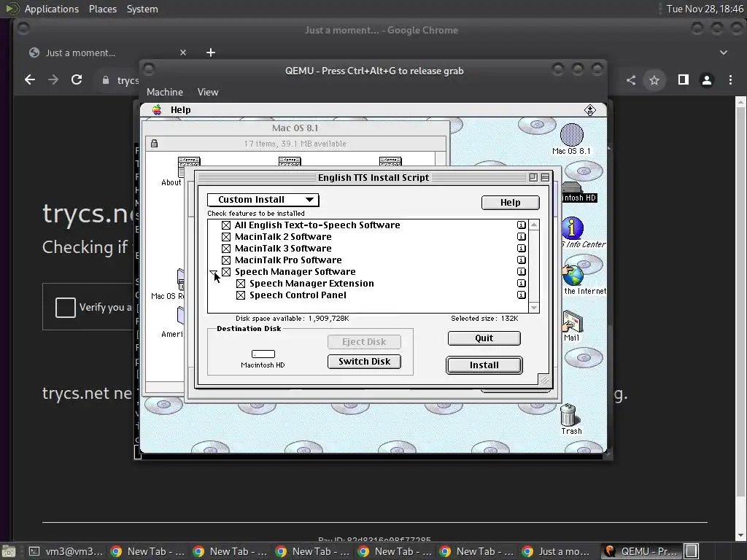Switch to the Just a moment... tab
Image resolution: width=747 pixels, height=560 pixels.
(x=107, y=52)
